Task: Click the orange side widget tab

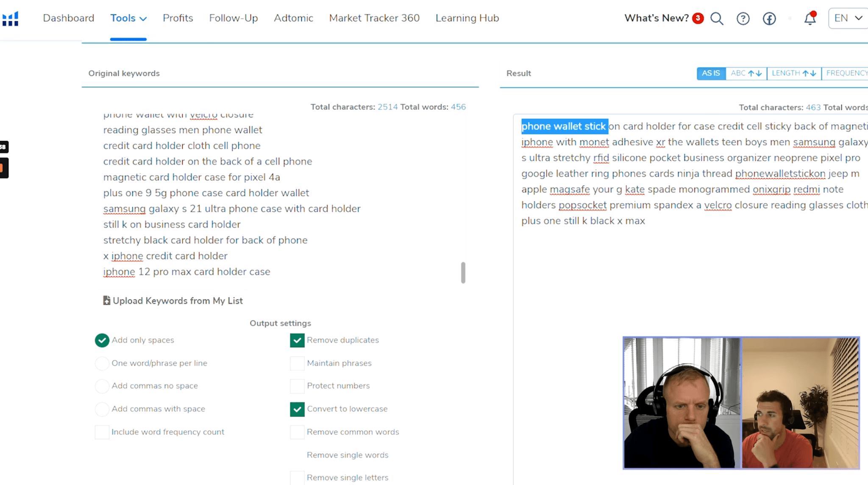Action: 4,168
